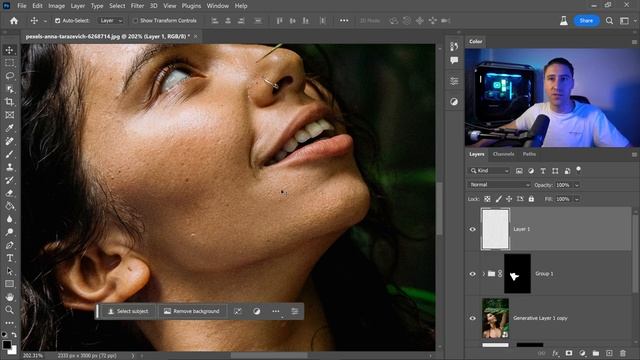Select the Zoom tool
The height and width of the screenshot is (360, 640).
[9, 310]
